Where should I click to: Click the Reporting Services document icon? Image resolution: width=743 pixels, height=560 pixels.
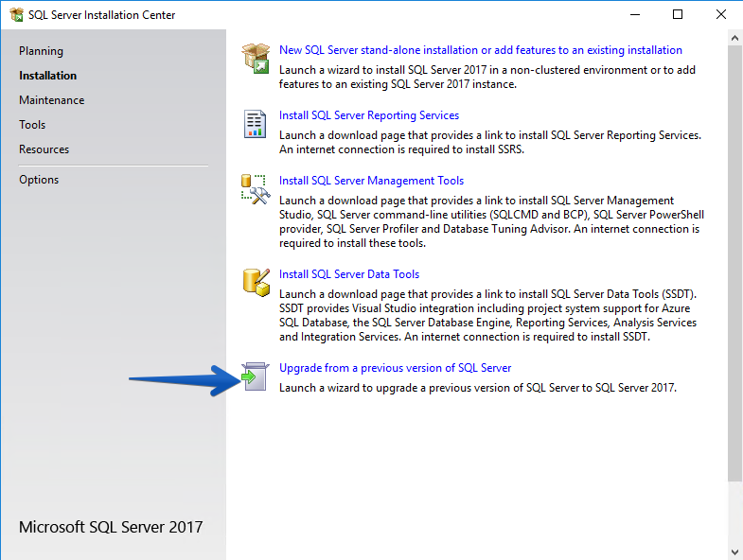[255, 124]
